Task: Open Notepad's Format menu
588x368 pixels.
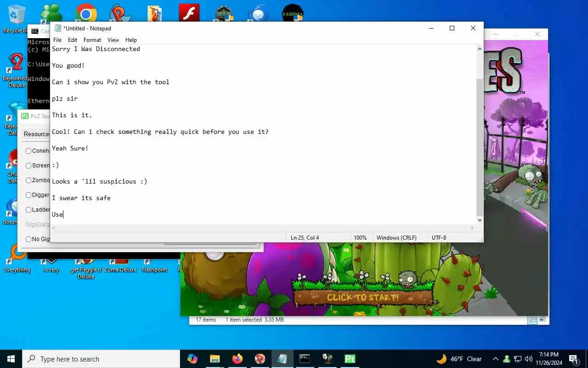Action: (x=92, y=40)
